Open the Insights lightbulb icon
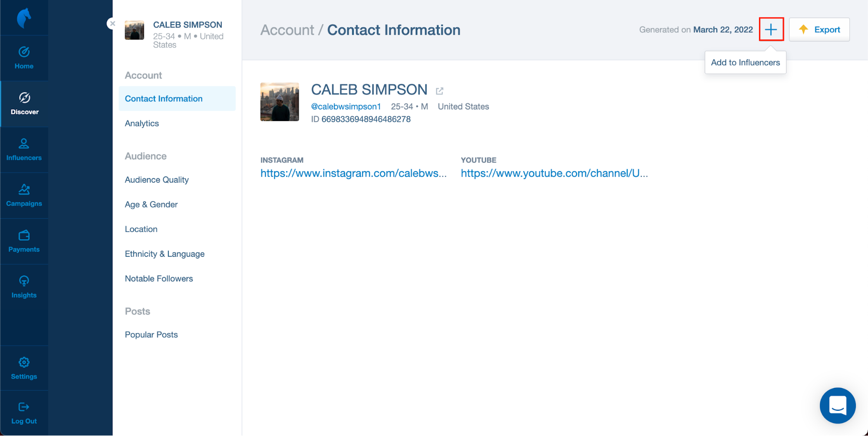The height and width of the screenshot is (436, 868). coord(24,281)
